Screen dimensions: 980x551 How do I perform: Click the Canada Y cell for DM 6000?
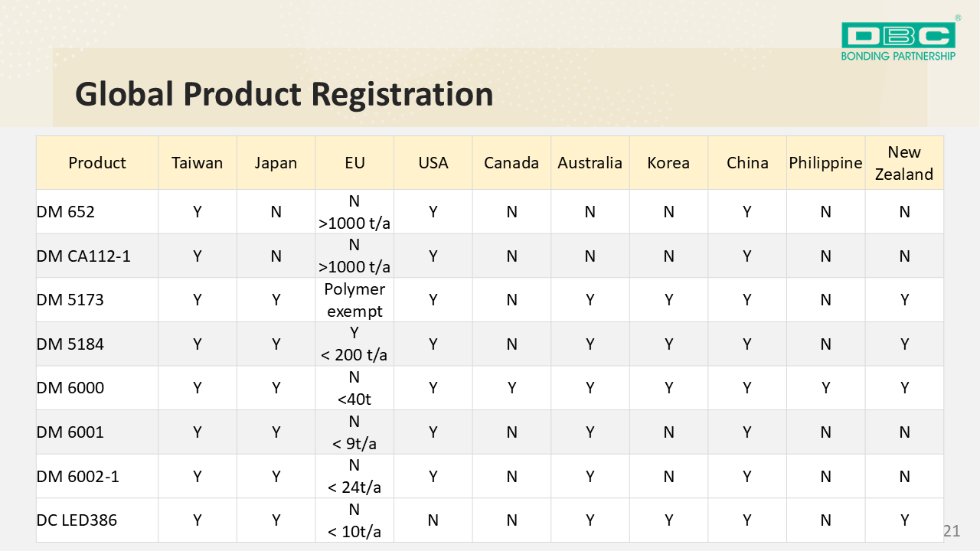click(x=511, y=388)
